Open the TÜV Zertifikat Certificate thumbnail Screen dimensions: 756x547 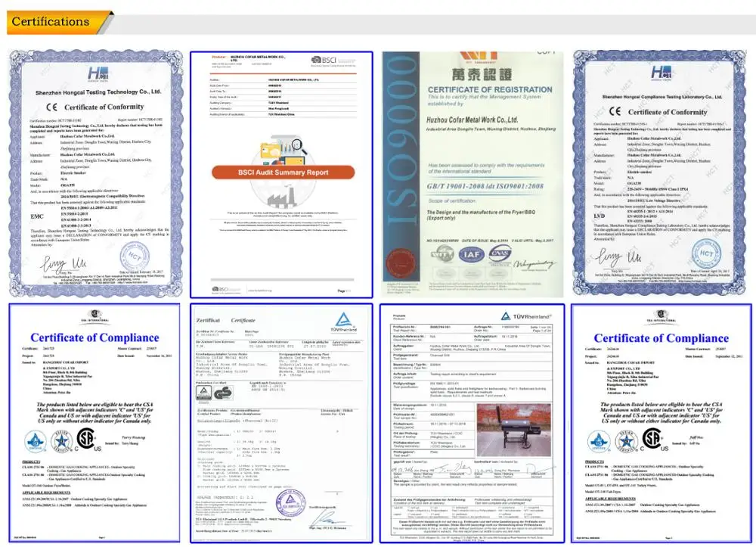(x=281, y=423)
